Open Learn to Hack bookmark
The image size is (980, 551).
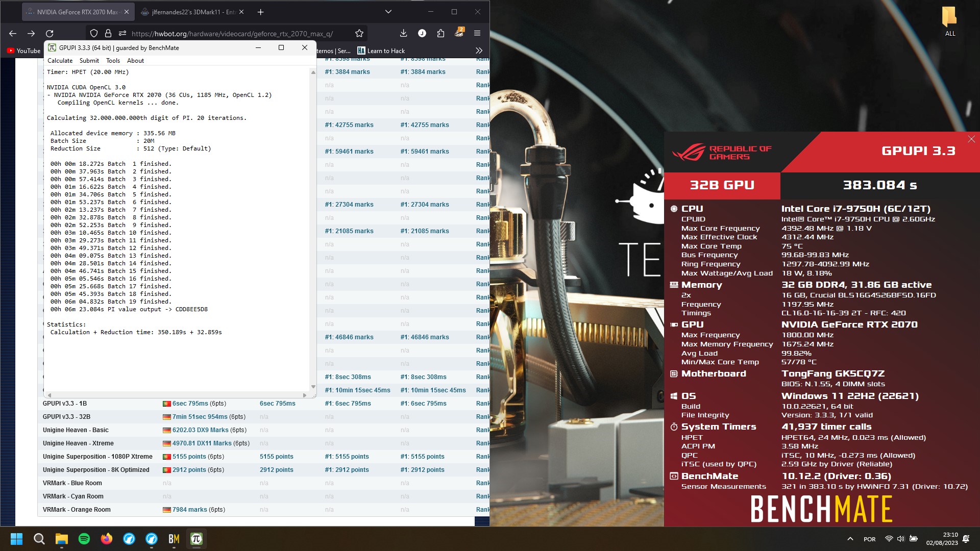point(381,51)
